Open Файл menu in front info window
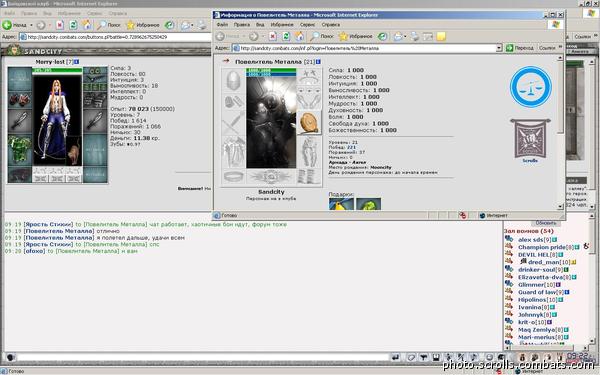 pos(222,25)
